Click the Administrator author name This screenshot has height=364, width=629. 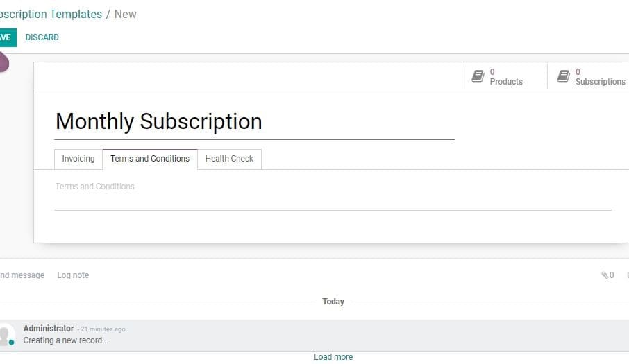click(49, 329)
